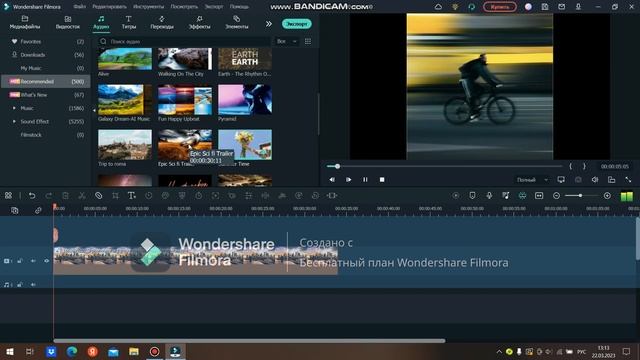Open the preview quality dropdown
640x360 pixels.
(532, 180)
